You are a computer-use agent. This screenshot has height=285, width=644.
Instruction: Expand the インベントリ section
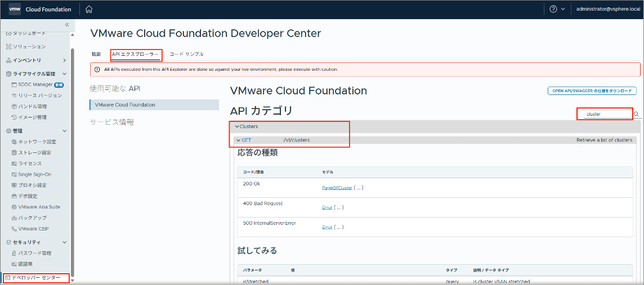[x=36, y=60]
